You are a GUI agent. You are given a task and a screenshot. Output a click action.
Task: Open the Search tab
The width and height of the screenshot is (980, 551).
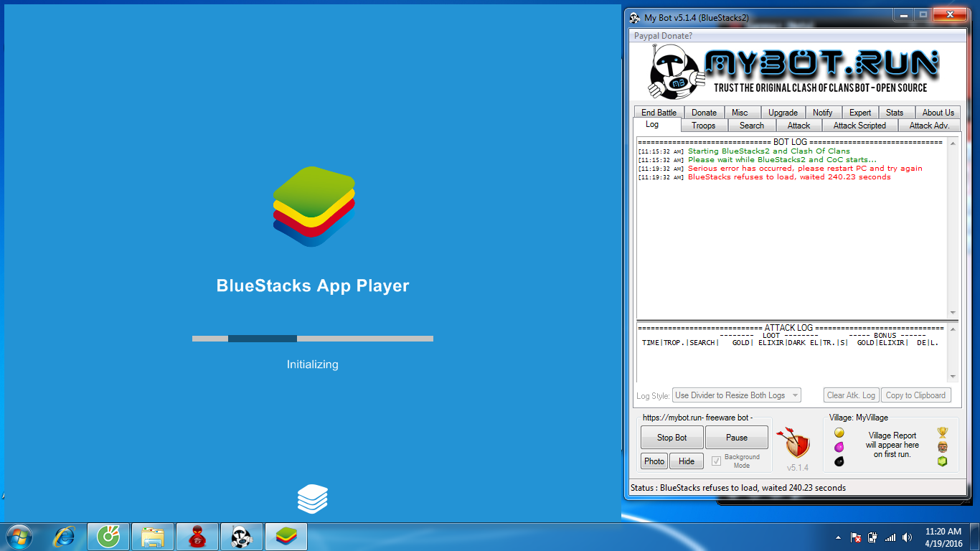[x=752, y=126]
